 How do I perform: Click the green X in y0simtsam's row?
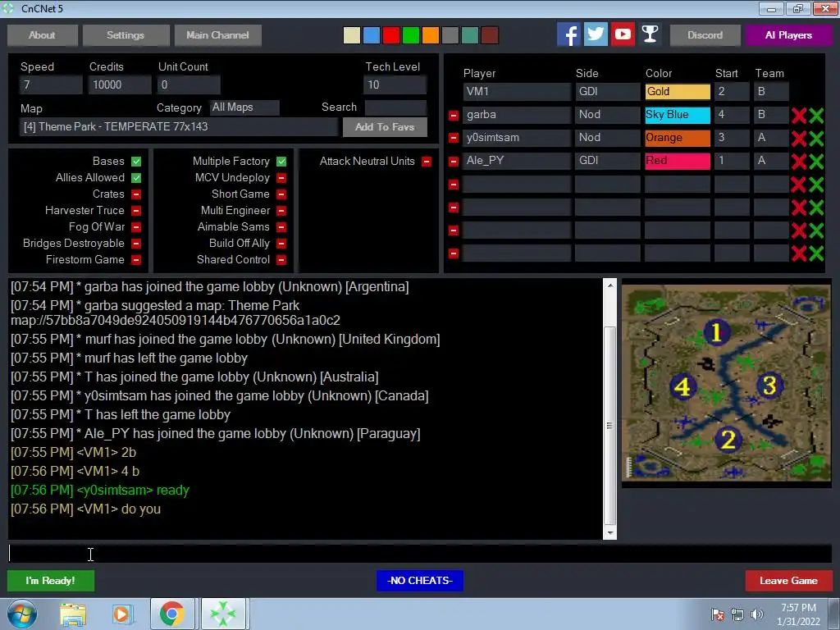816,138
